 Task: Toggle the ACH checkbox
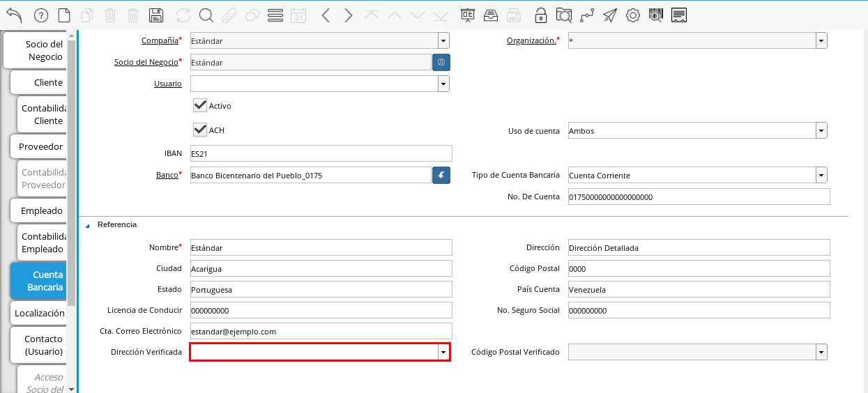click(x=201, y=130)
